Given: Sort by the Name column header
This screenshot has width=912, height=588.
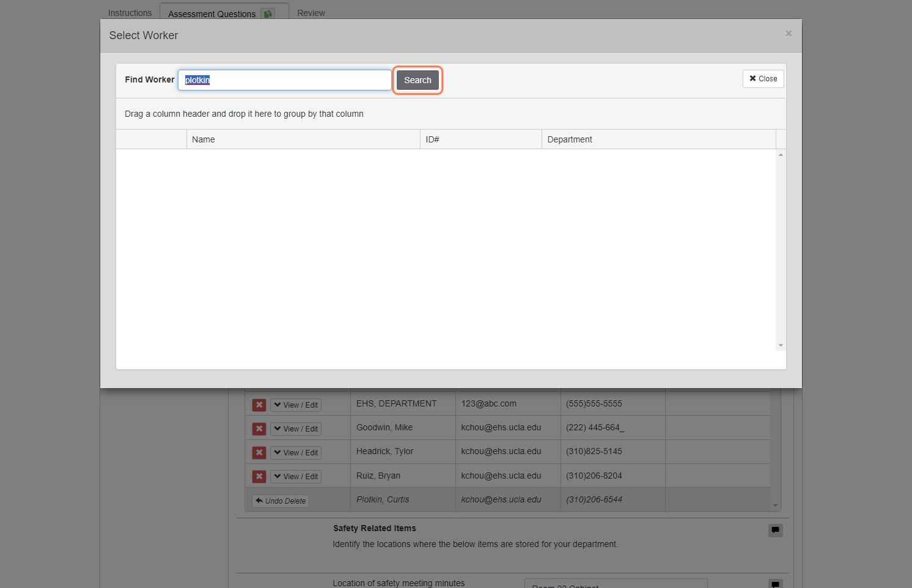Looking at the screenshot, I should [x=303, y=139].
